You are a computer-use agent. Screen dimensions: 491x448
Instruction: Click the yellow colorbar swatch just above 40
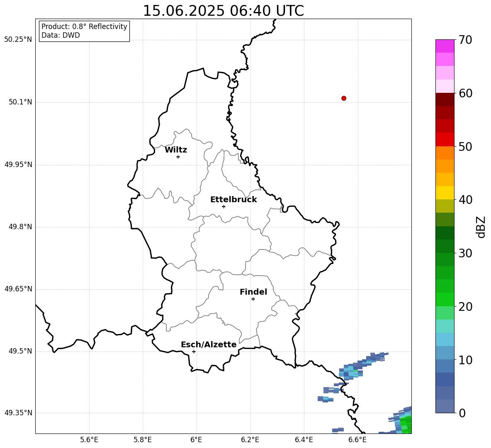pyautogui.click(x=445, y=193)
